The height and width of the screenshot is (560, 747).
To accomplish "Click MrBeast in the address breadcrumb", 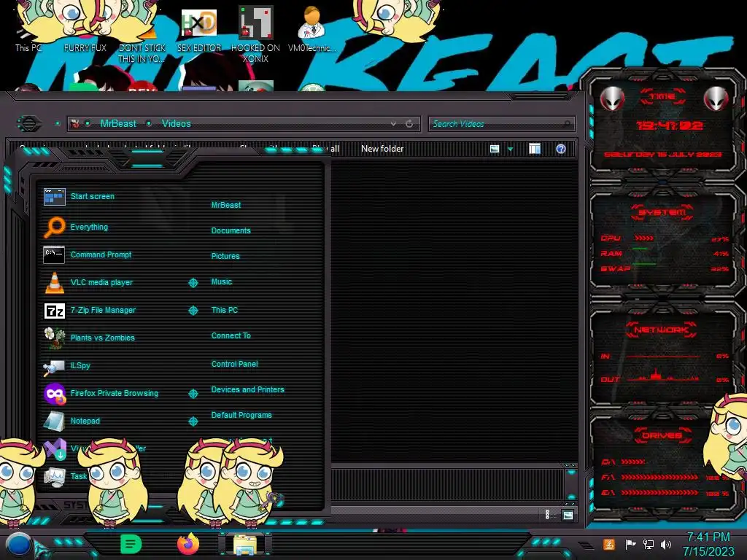I will click(x=118, y=124).
